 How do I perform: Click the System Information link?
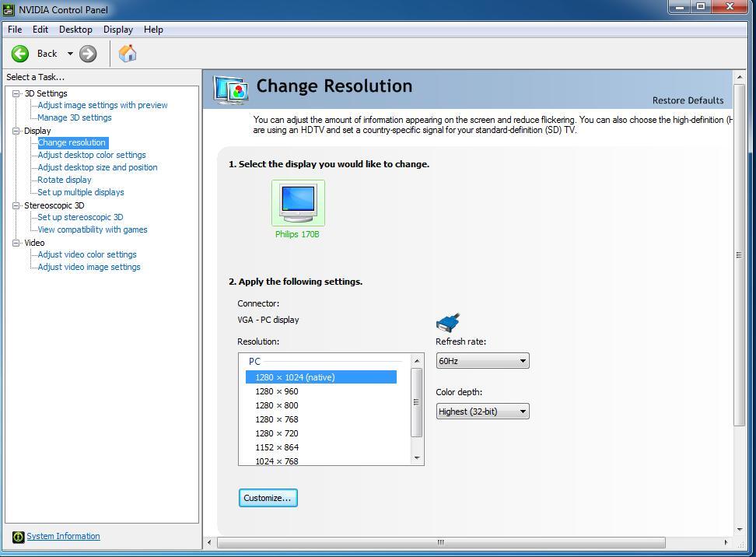click(x=63, y=536)
